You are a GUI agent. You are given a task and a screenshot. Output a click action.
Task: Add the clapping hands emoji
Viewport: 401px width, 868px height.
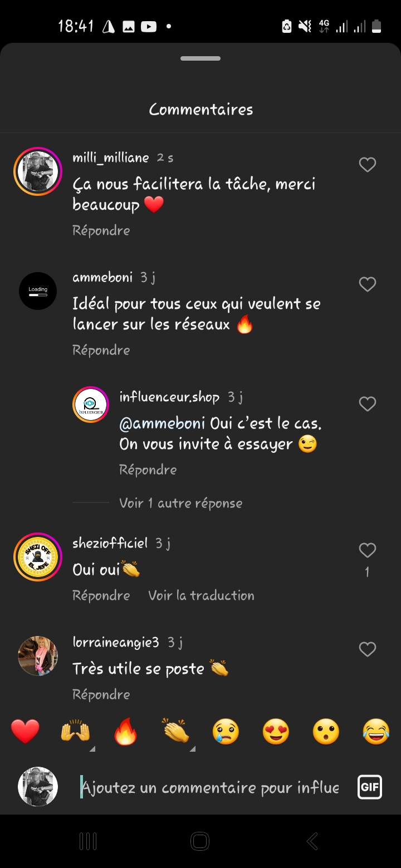click(175, 731)
